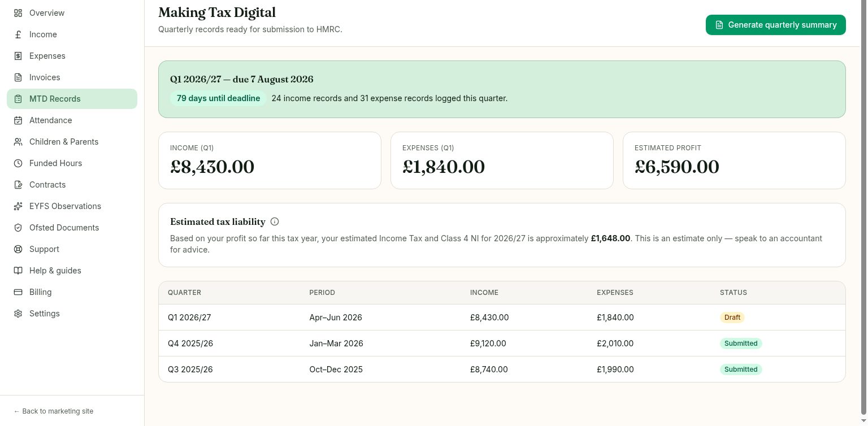Click the Invoices document icon
868x426 pixels.
[18, 77]
